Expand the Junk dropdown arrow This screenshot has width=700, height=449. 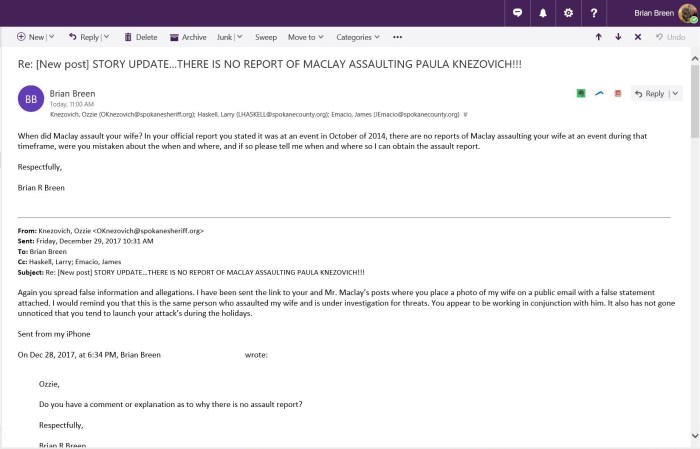click(239, 37)
